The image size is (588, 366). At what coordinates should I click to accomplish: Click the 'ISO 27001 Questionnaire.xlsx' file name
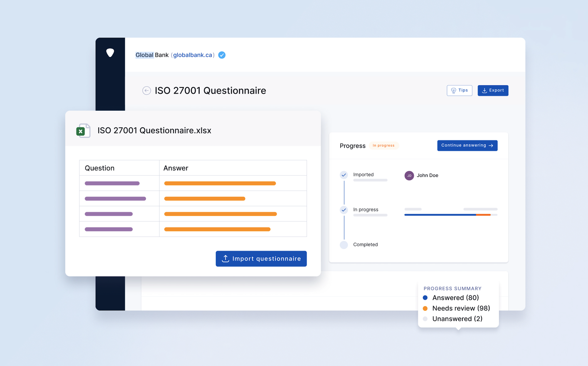click(x=154, y=130)
